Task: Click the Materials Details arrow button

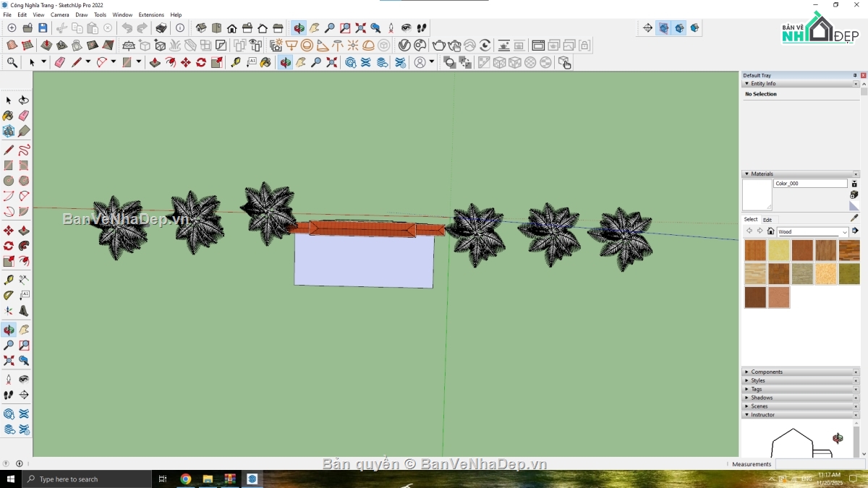Action: 855,231
